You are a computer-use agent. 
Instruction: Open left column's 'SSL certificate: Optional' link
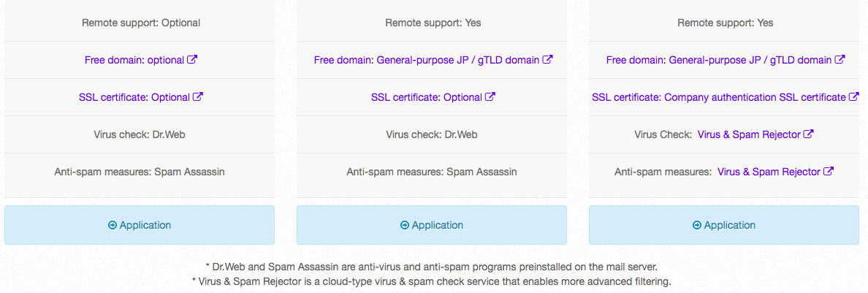pyautogui.click(x=134, y=97)
